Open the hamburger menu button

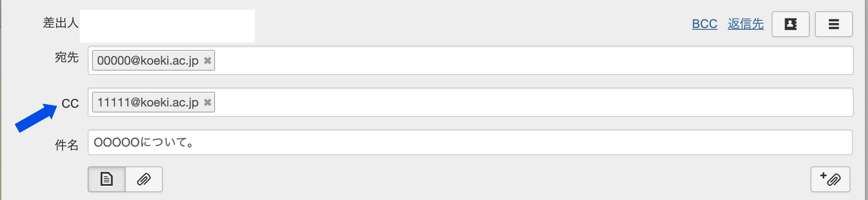click(833, 24)
